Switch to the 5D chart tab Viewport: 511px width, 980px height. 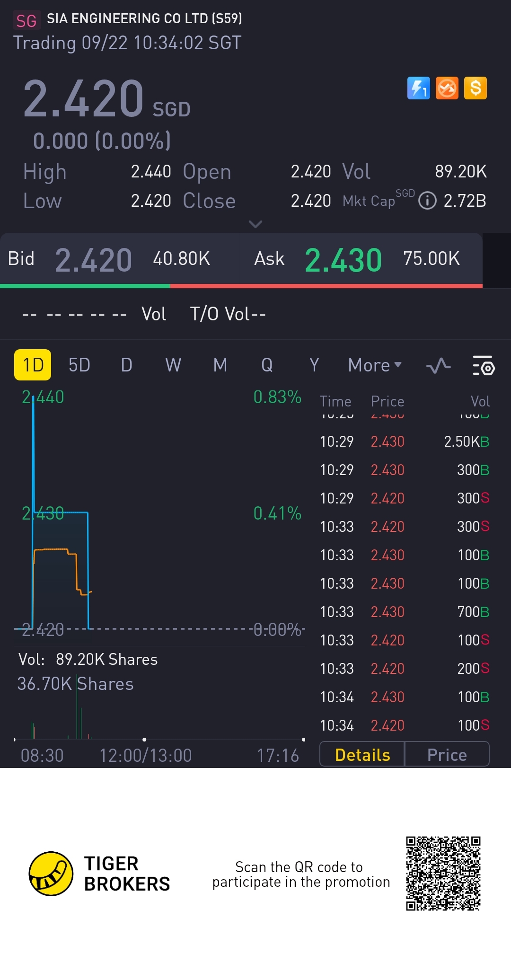tap(79, 365)
